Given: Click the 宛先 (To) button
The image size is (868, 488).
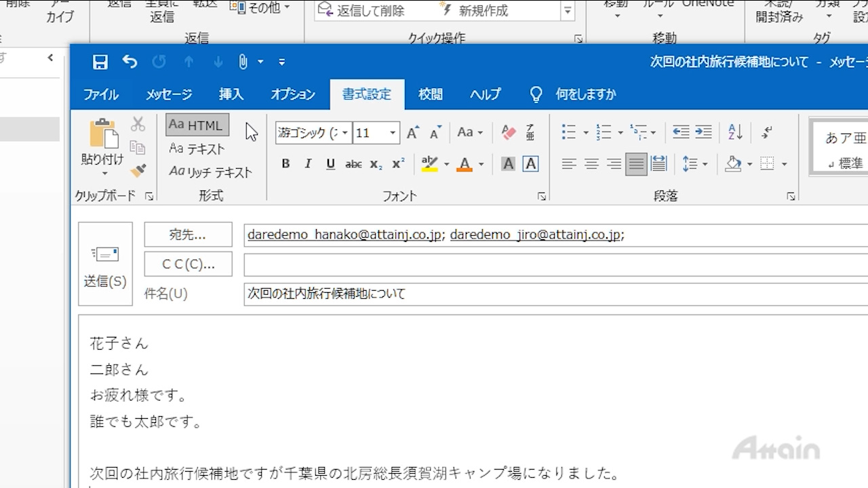Looking at the screenshot, I should [188, 235].
